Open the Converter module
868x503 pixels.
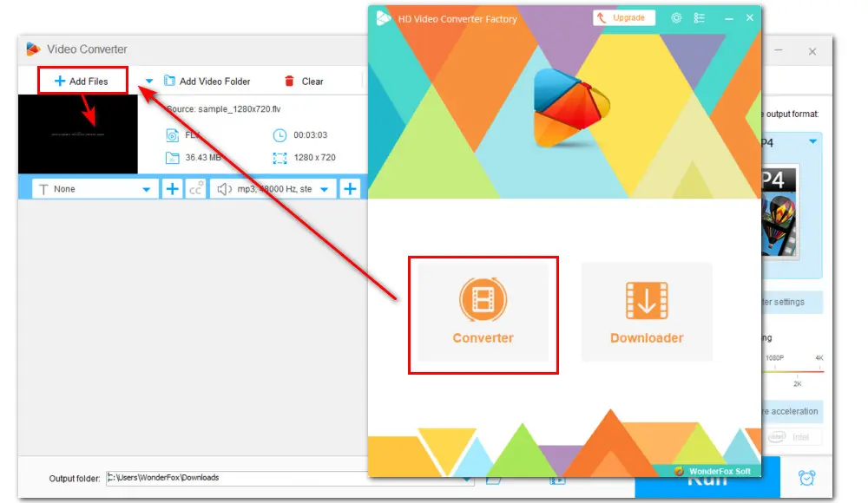pyautogui.click(x=483, y=314)
